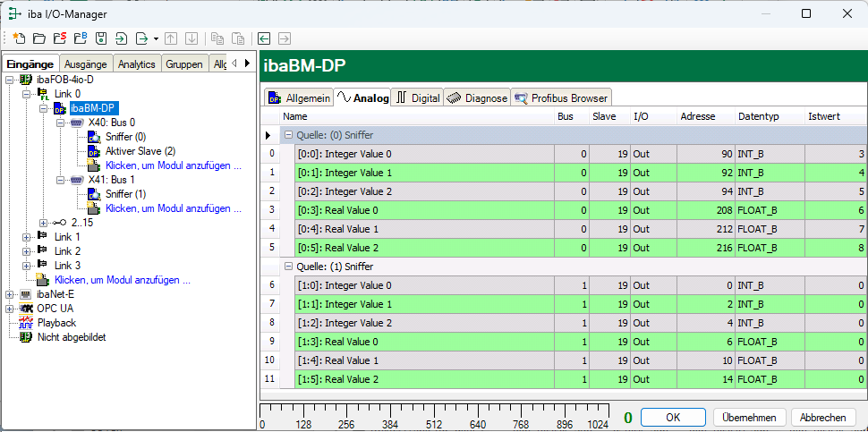Screen dimensions: 868x432
Task: Click the new configuration icon with star
Action: [x=19, y=38]
